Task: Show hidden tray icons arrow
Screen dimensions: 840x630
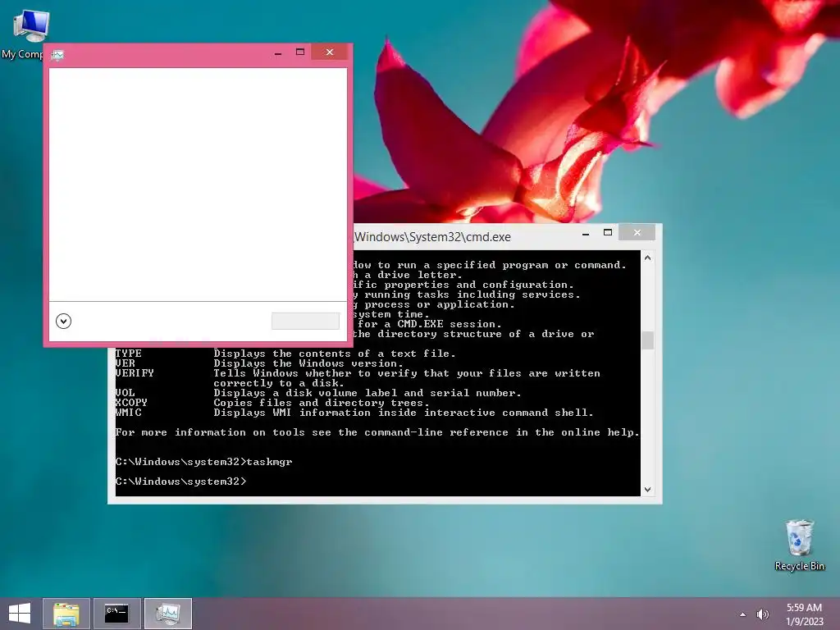Action: click(742, 614)
